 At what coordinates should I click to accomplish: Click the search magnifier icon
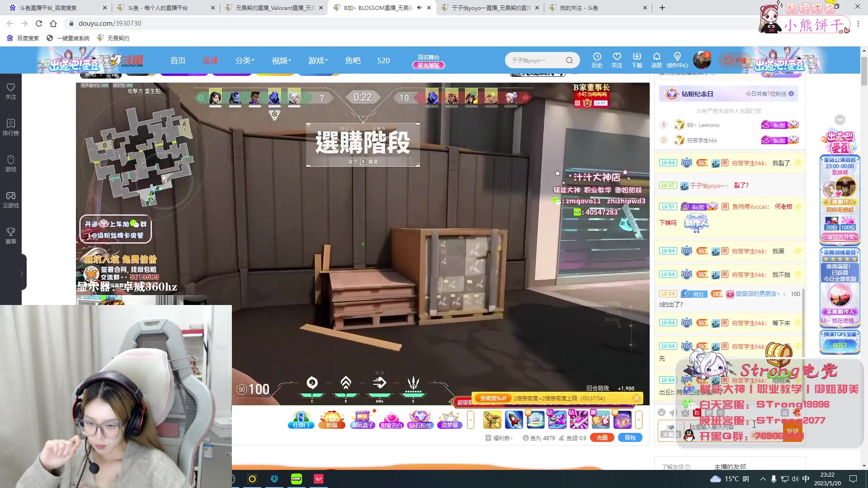[569, 61]
